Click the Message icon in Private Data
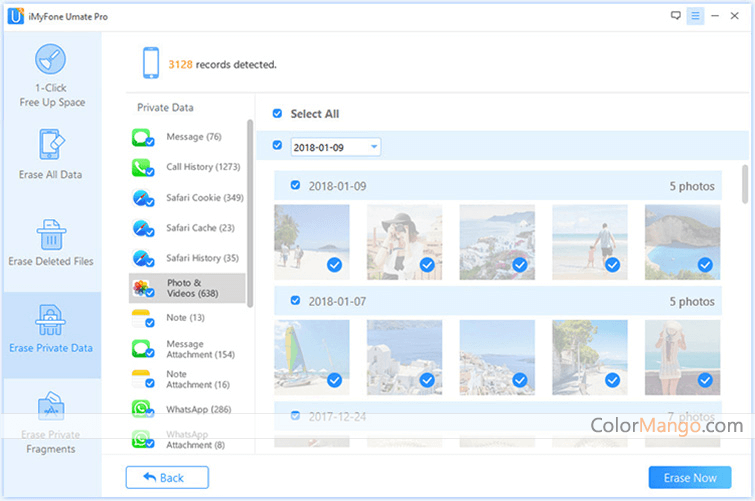Screen dimensions: 755x501 (x=142, y=138)
